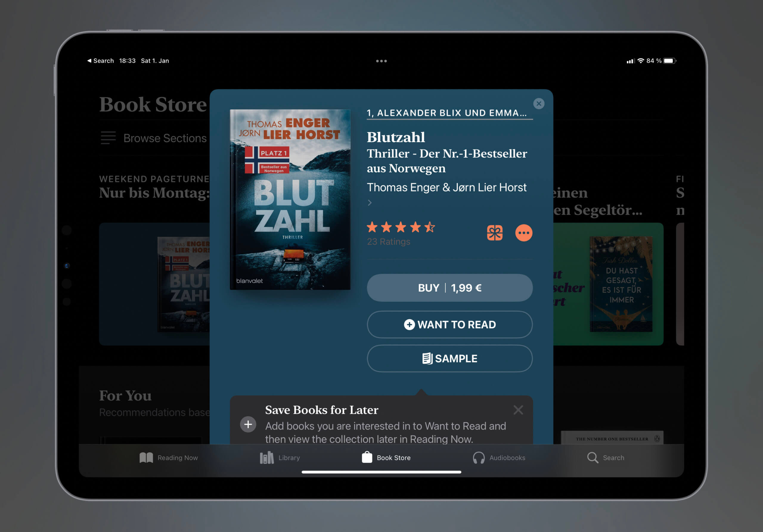Screen dimensions: 763x532
Task: Open author Thomas Enger & Jørn Lier Horst
Action: (x=446, y=187)
